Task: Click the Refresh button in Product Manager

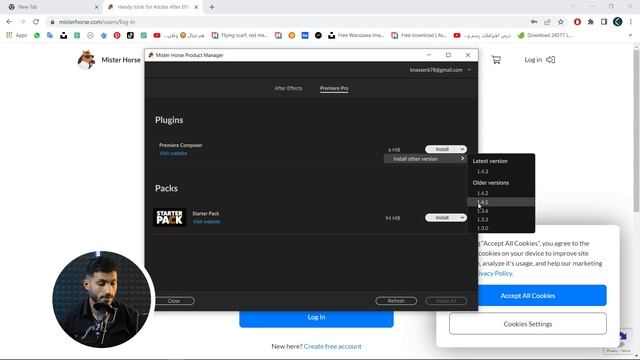Action: tap(396, 301)
